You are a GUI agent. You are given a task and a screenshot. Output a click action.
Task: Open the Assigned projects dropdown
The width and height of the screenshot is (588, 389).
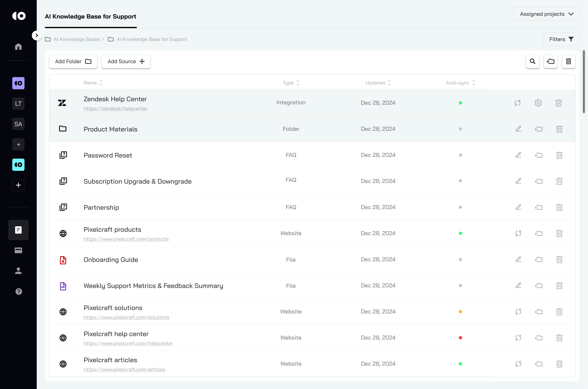tap(546, 14)
